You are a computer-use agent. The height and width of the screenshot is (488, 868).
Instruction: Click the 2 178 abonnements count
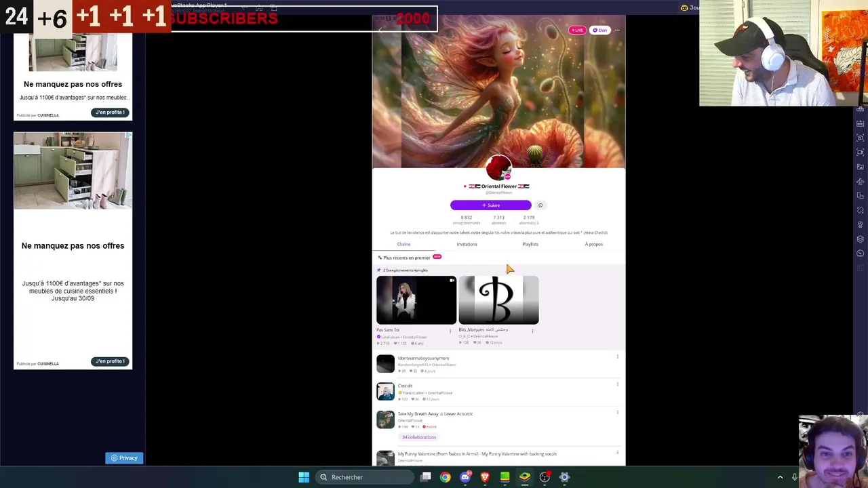click(529, 220)
